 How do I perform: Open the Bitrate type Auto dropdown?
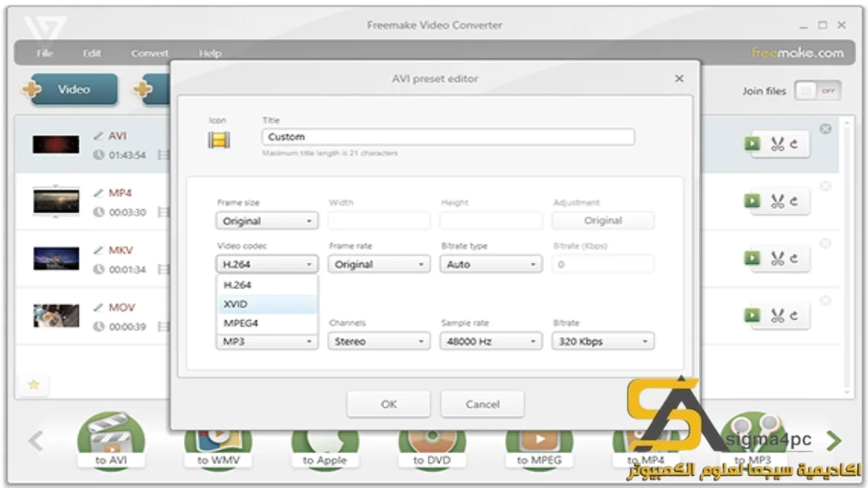point(491,265)
